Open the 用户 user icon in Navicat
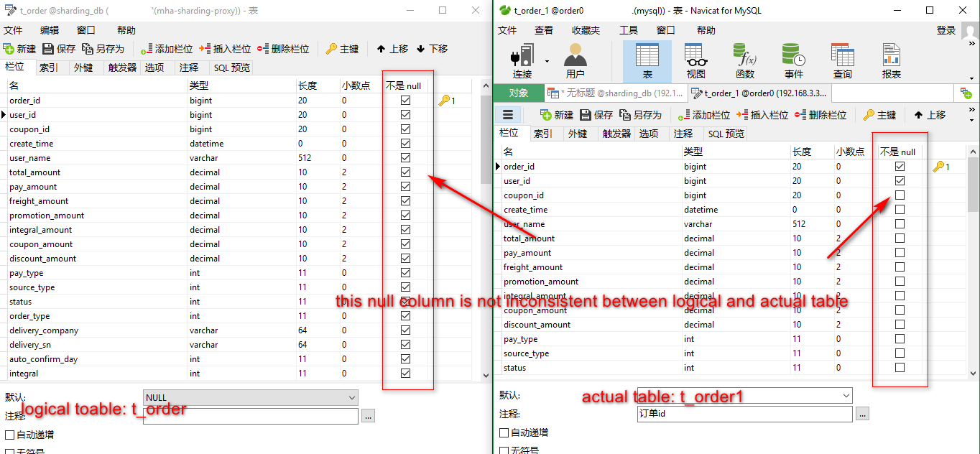Image resolution: width=980 pixels, height=454 pixels. pyautogui.click(x=575, y=61)
